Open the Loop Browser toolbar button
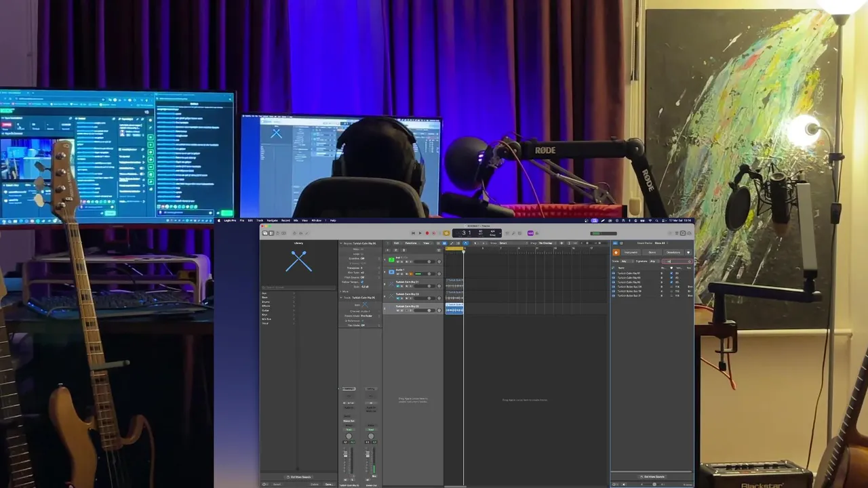The width and height of the screenshot is (868, 488). 683,233
